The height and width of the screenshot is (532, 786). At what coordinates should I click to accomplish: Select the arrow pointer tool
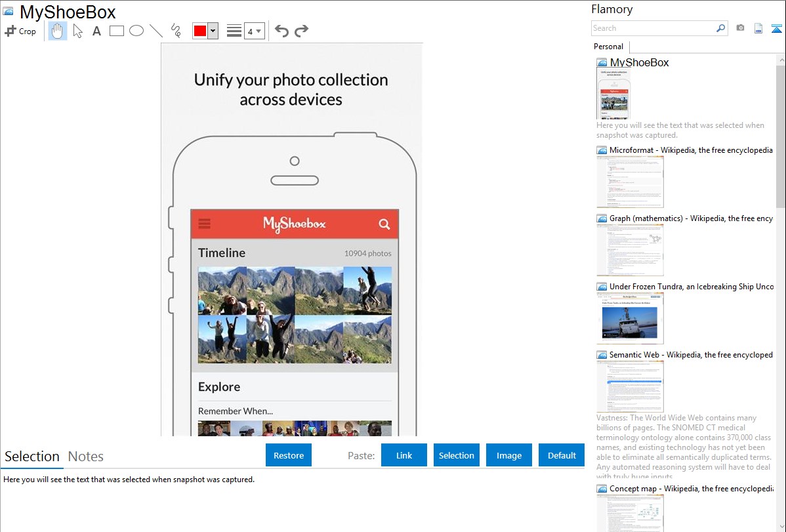pyautogui.click(x=77, y=31)
